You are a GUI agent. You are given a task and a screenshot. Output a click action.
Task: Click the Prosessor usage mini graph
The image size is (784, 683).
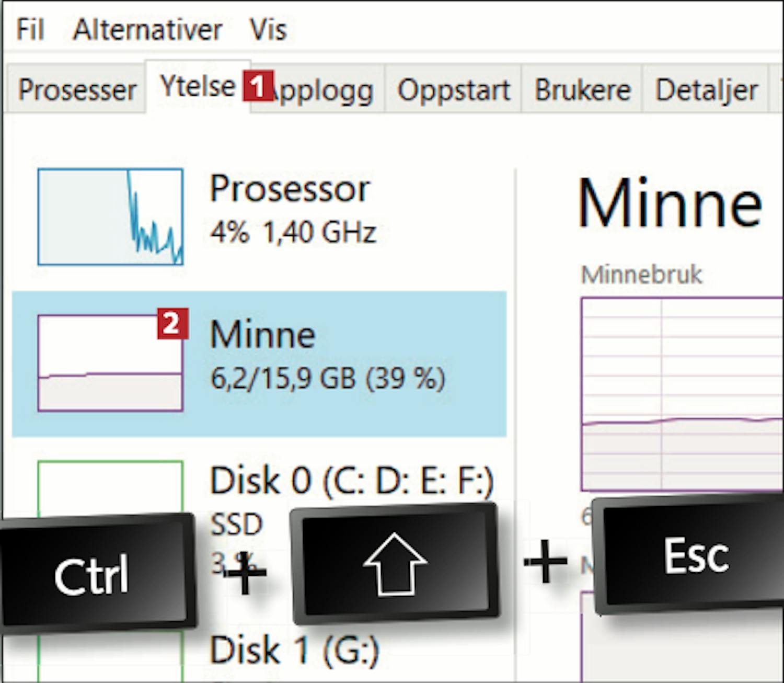click(x=110, y=217)
